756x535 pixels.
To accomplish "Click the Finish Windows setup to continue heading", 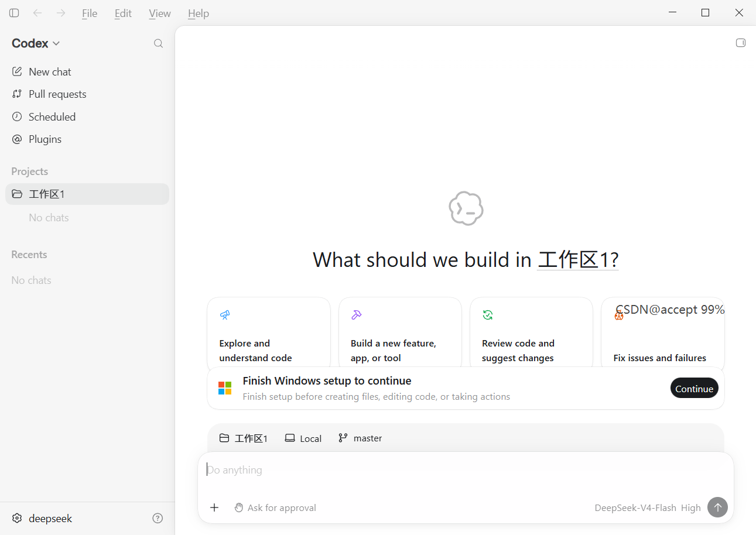I will (x=327, y=380).
